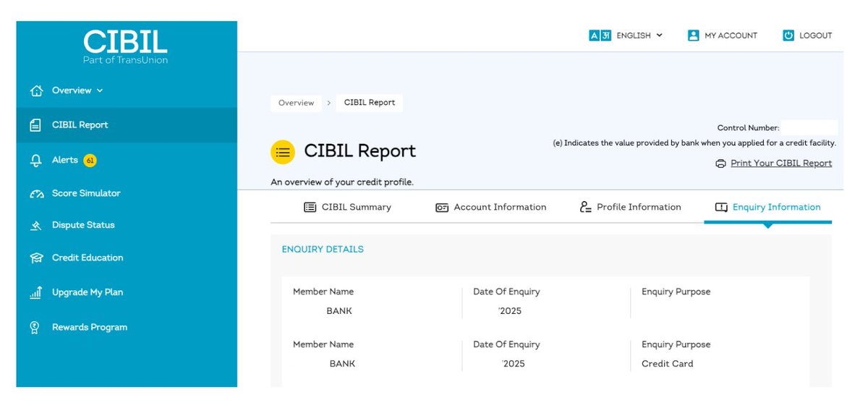Click the Control Number value field
The width and height of the screenshot is (868, 416).
(x=809, y=128)
